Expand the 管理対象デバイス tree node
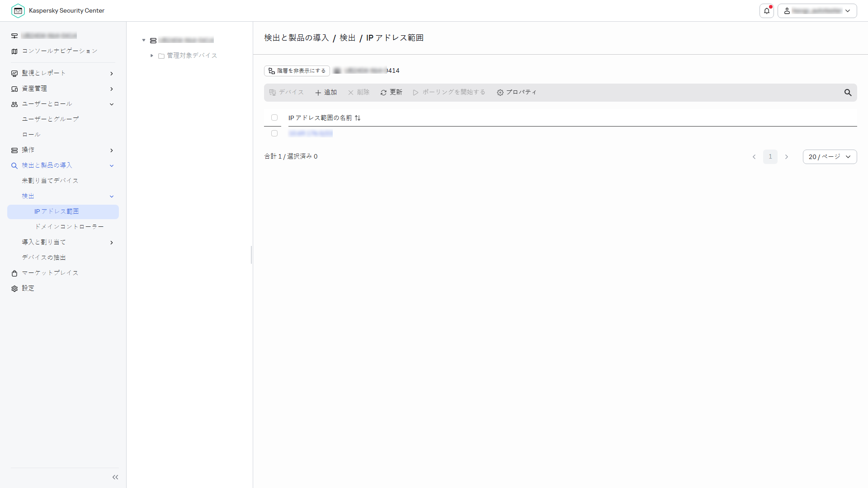The width and height of the screenshot is (868, 488). [x=152, y=56]
